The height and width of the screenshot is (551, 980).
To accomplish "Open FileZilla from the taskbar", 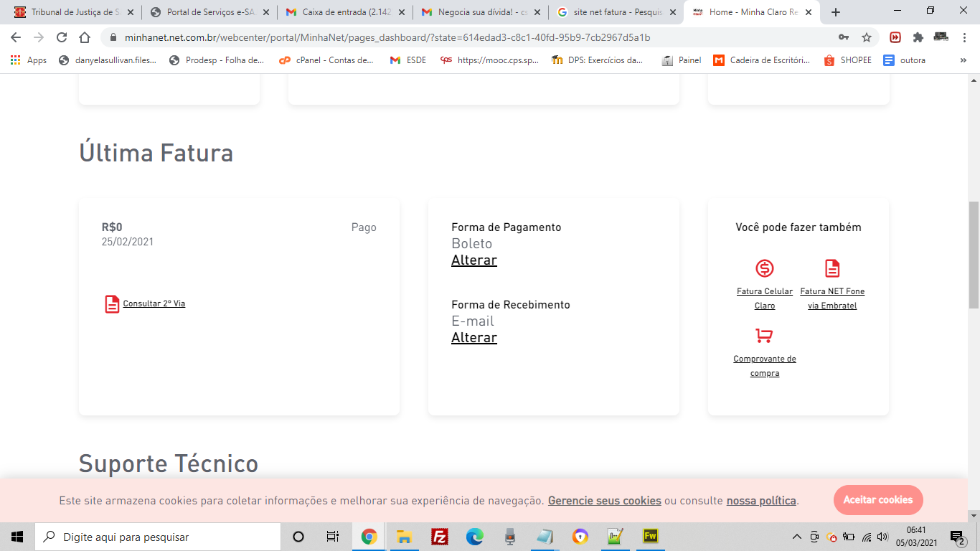I will (x=440, y=537).
